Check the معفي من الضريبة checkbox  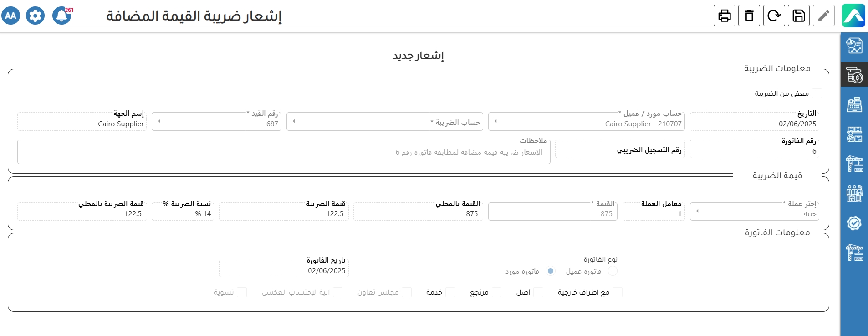tap(817, 93)
